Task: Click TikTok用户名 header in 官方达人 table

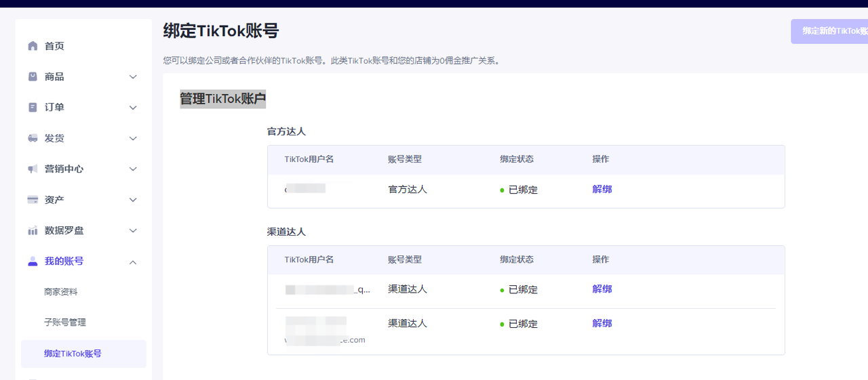Action: [309, 159]
